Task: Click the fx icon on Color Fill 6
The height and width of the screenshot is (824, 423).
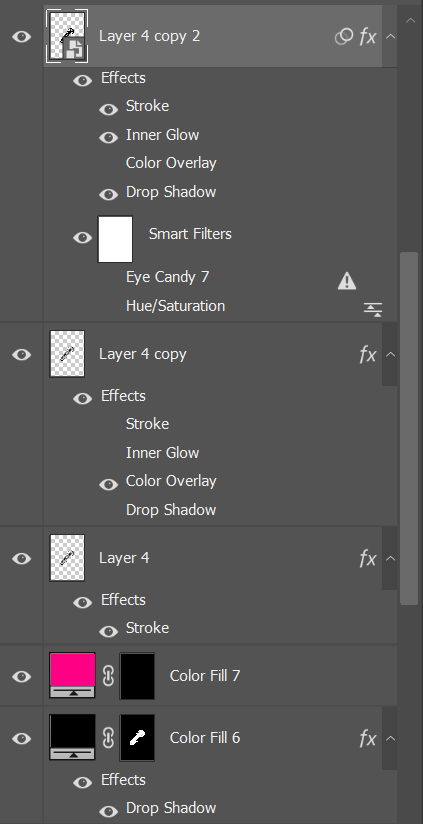Action: tap(368, 738)
